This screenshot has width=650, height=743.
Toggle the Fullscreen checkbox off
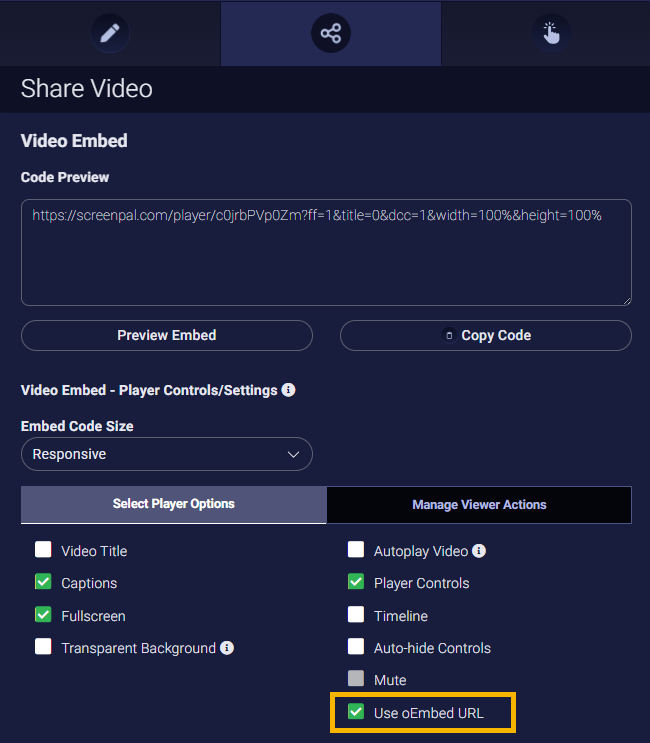[43, 615]
